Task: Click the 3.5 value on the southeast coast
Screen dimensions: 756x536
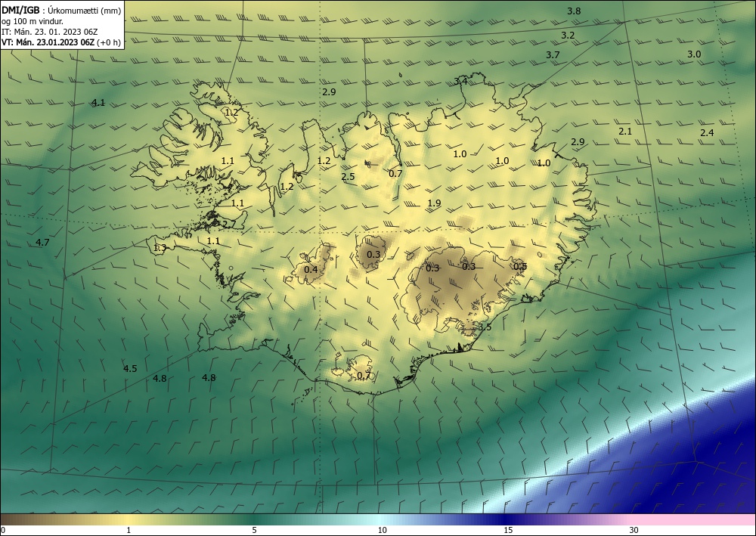Action: (485, 327)
